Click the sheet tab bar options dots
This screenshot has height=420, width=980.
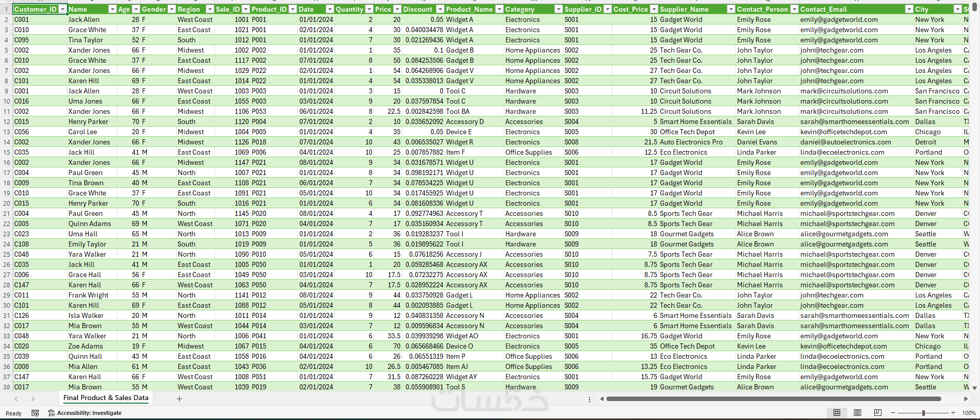point(590,399)
